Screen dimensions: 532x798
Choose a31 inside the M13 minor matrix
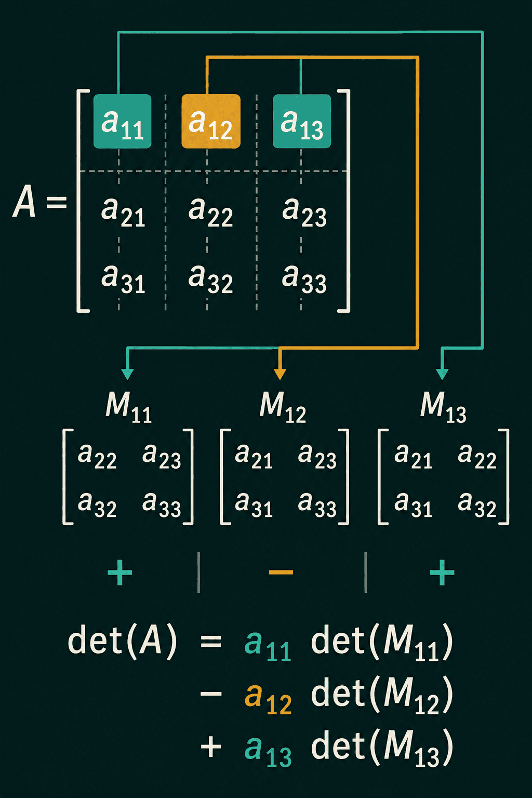click(x=414, y=504)
